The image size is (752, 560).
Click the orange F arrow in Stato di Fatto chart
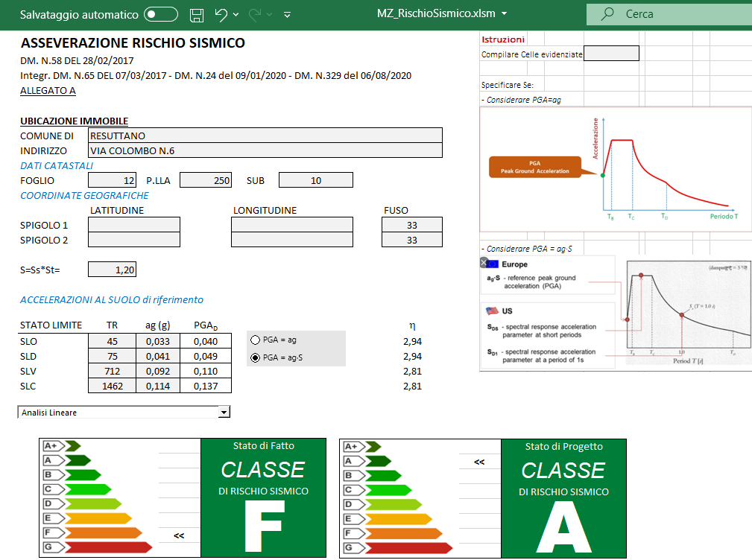(103, 532)
